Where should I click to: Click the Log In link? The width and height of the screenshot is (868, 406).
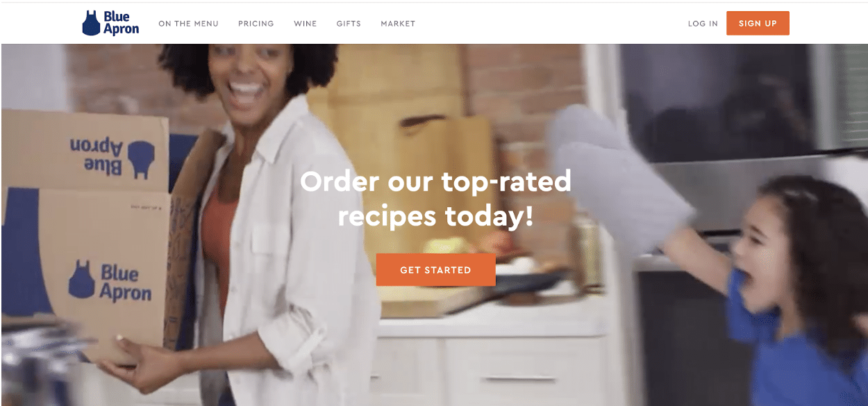703,24
